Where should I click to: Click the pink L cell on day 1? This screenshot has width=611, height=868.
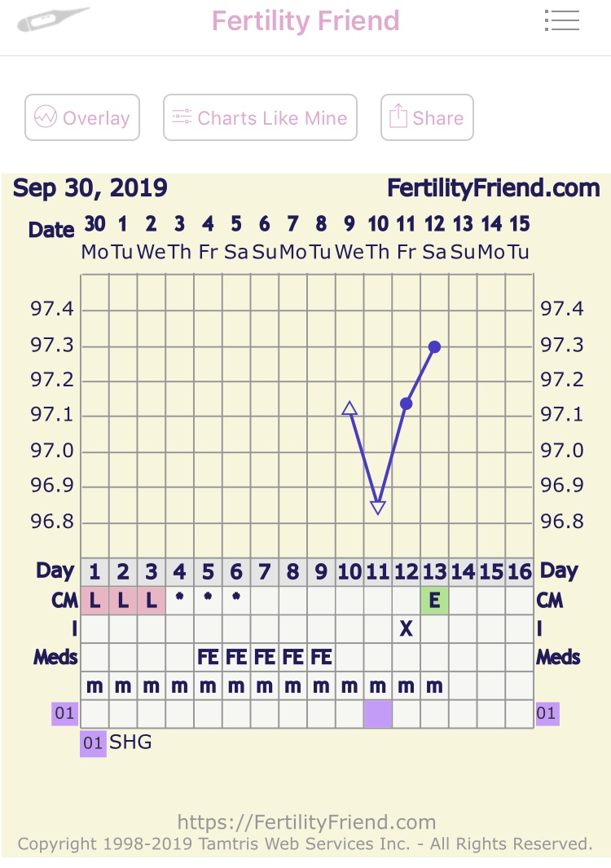click(x=95, y=601)
